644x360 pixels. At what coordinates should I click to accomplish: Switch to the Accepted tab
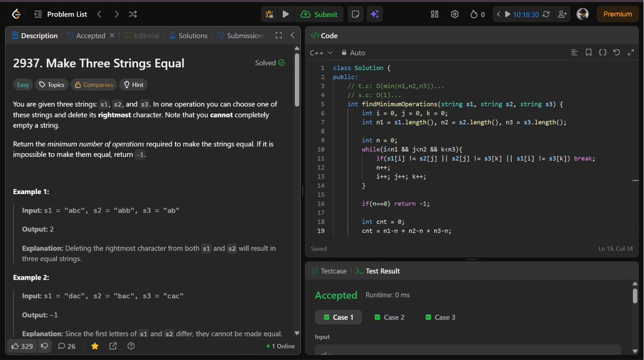pyautogui.click(x=86, y=35)
